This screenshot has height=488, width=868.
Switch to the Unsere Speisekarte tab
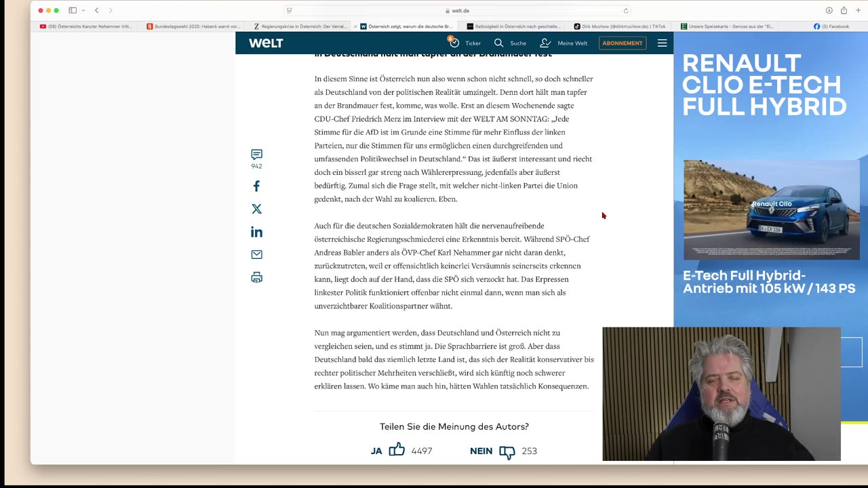point(727,26)
